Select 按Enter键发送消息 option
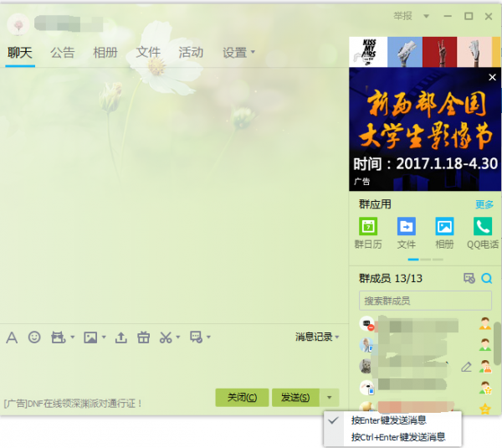 point(388,420)
